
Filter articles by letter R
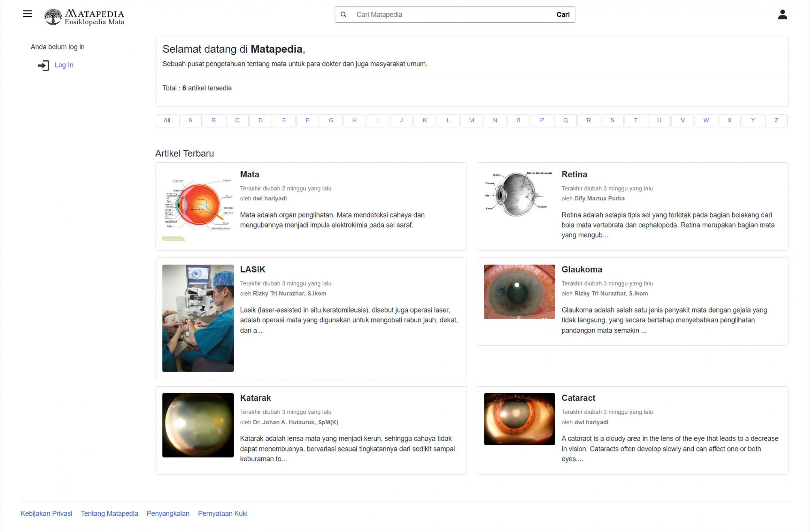pyautogui.click(x=589, y=121)
